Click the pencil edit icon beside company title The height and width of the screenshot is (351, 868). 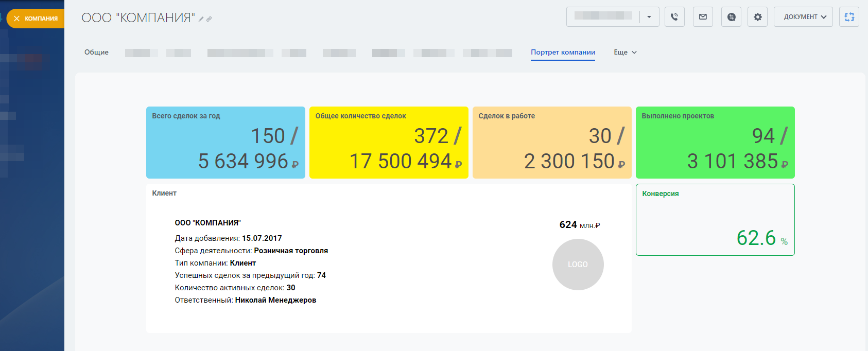tap(201, 19)
